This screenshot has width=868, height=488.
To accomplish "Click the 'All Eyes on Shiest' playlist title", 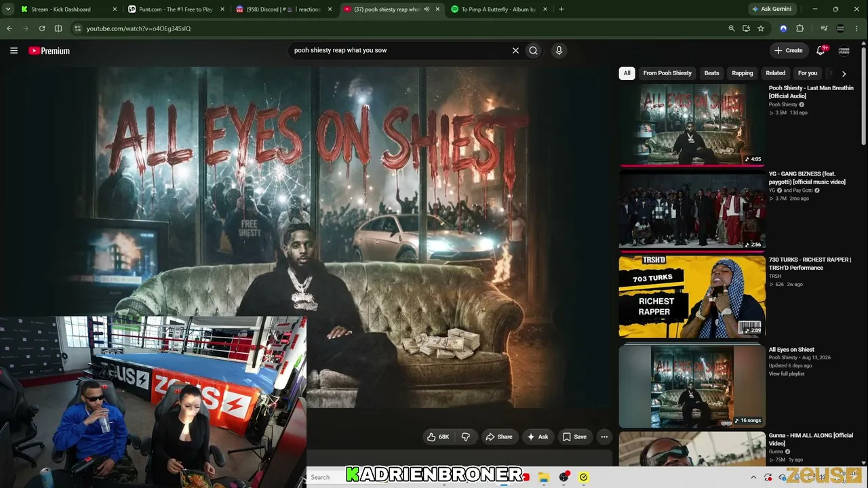I will [x=791, y=350].
